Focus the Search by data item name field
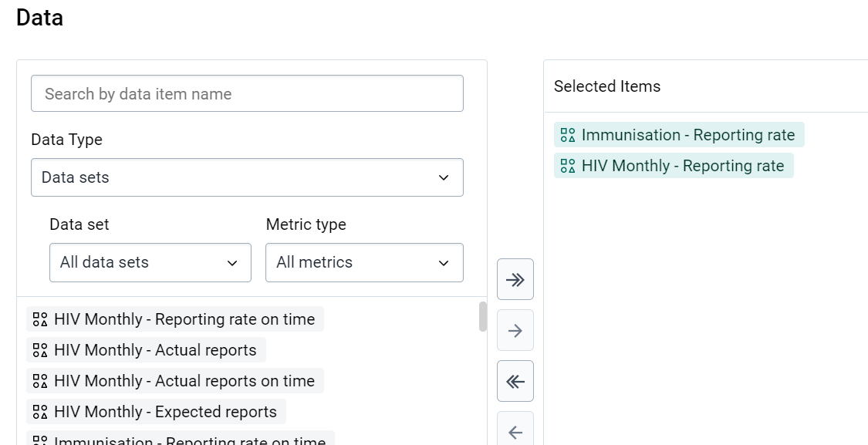 click(x=247, y=93)
